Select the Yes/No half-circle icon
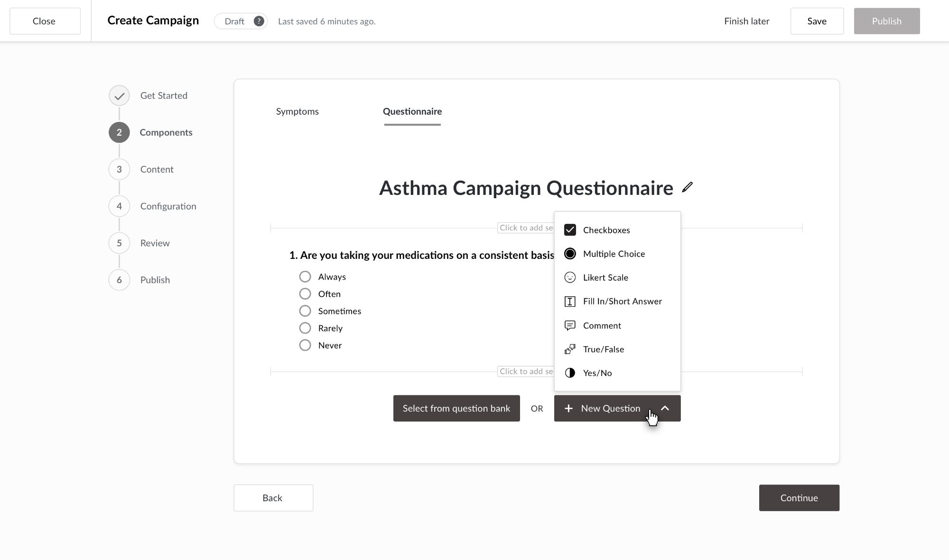Screen dimensions: 949x560 [x=570, y=373]
